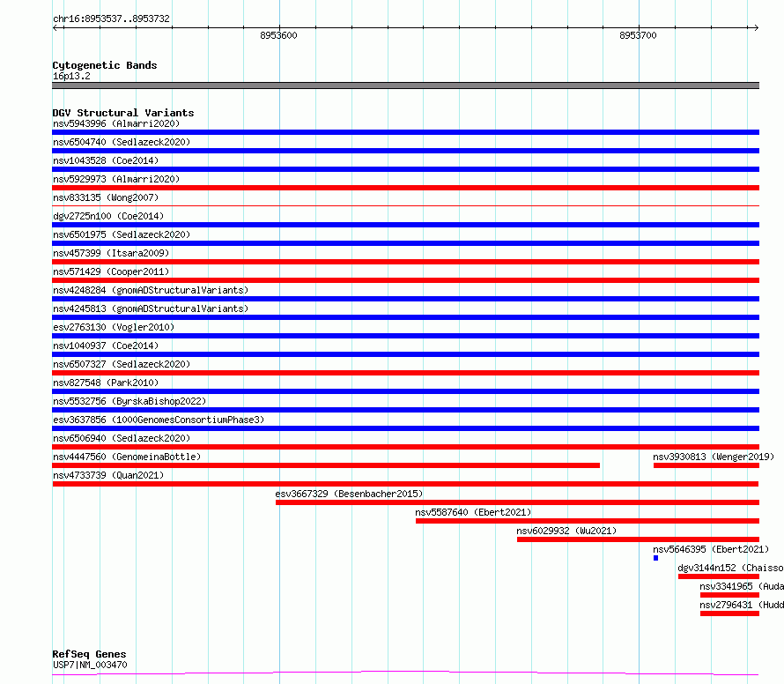Open the esv3637856 (1000GenomesConsortiumPhase3) label
This screenshot has height=684, width=784.
pyautogui.click(x=159, y=420)
